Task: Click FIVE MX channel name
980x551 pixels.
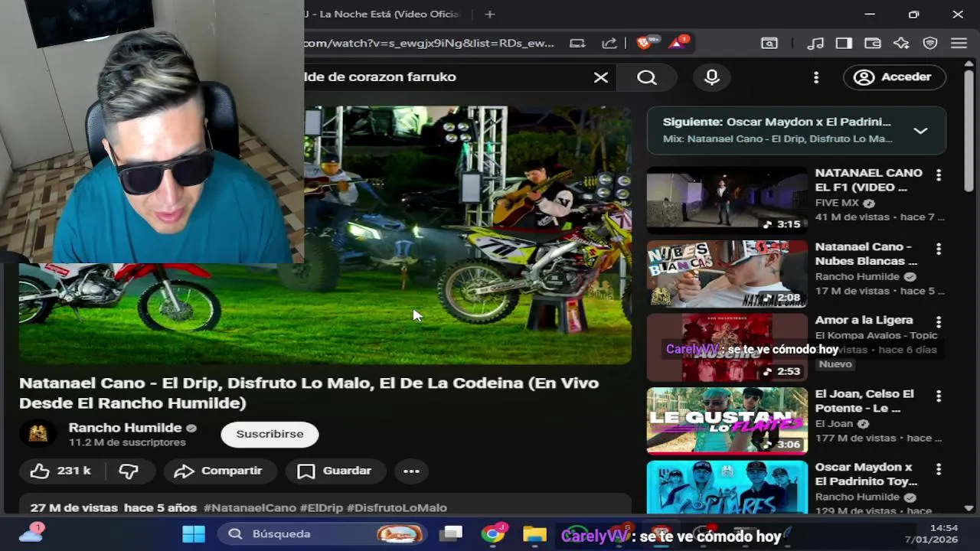Action: 837,203
